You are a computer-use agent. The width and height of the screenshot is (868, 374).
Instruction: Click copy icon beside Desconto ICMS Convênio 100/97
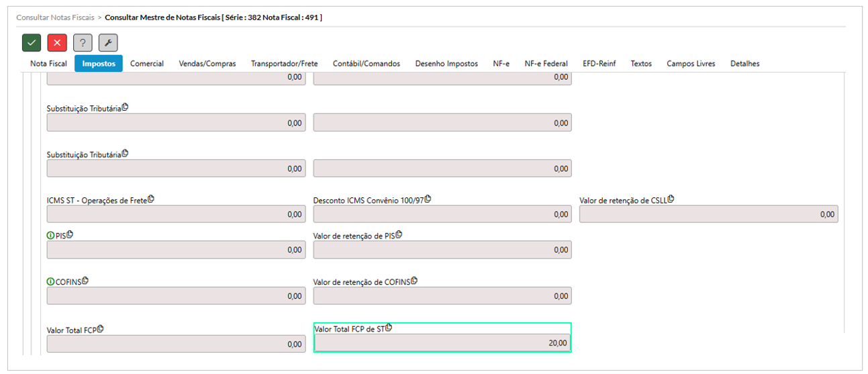click(428, 199)
